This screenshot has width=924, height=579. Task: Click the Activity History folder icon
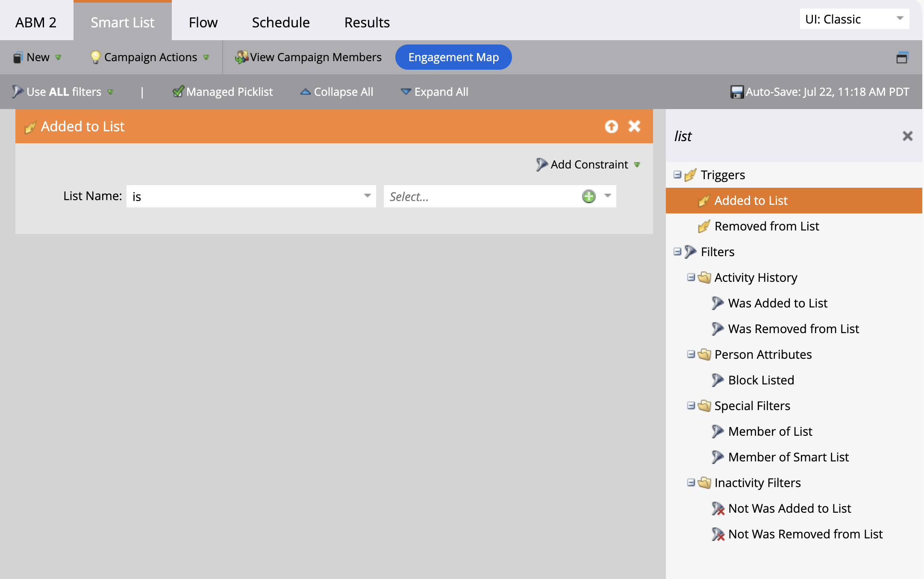704,278
